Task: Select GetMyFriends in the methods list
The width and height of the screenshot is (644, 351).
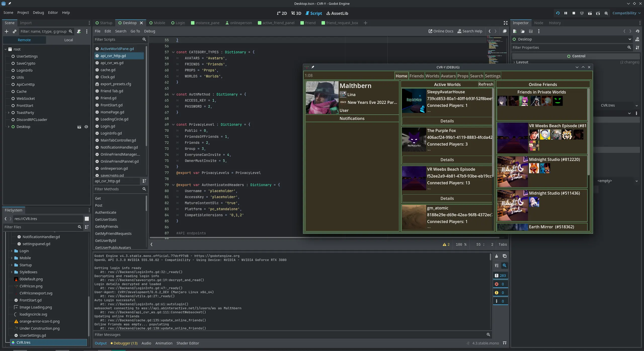Action: [106, 227]
